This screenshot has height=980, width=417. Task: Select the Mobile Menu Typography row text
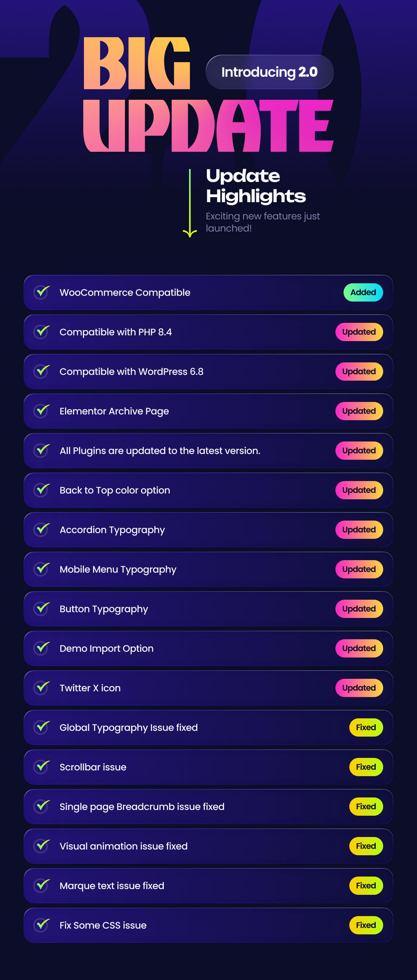pyautogui.click(x=118, y=570)
